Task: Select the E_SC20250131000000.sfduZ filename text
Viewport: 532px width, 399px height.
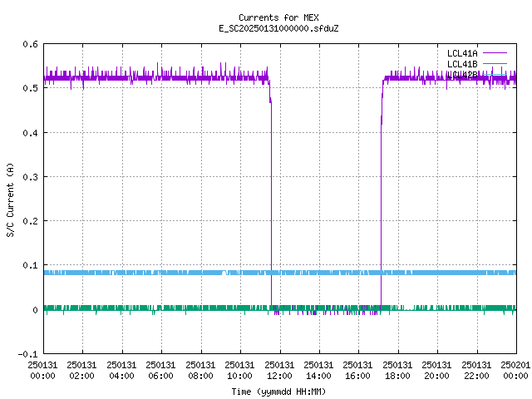Action: (278, 28)
